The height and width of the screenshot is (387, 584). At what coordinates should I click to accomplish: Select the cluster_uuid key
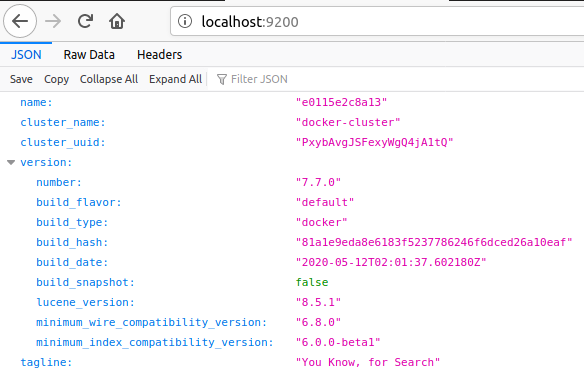click(63, 142)
